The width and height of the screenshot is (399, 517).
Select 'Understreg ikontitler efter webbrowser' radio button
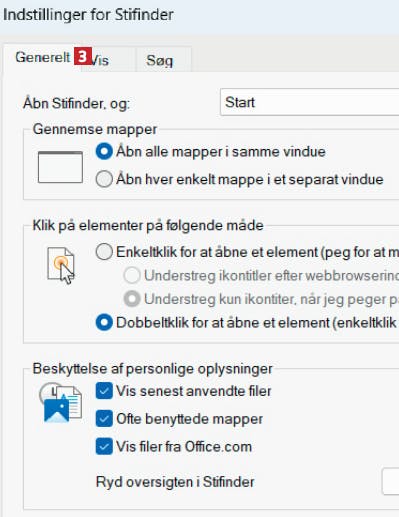coord(132,275)
